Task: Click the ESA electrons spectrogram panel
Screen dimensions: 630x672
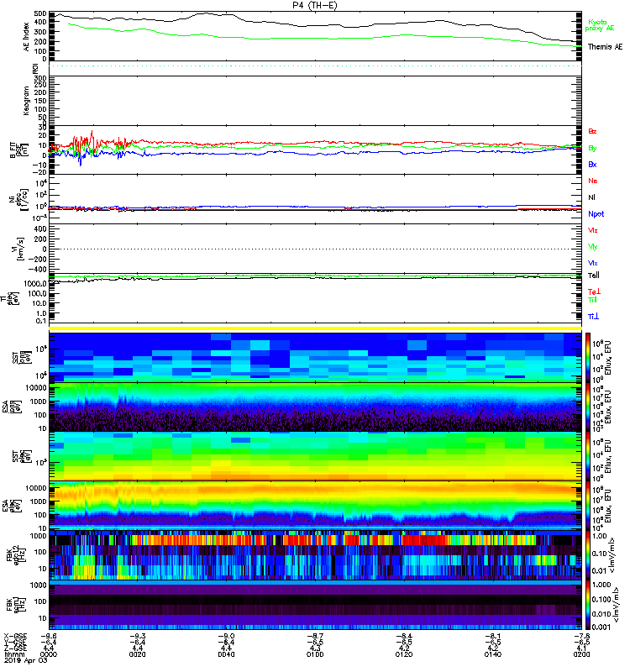Action: pyautogui.click(x=315, y=506)
